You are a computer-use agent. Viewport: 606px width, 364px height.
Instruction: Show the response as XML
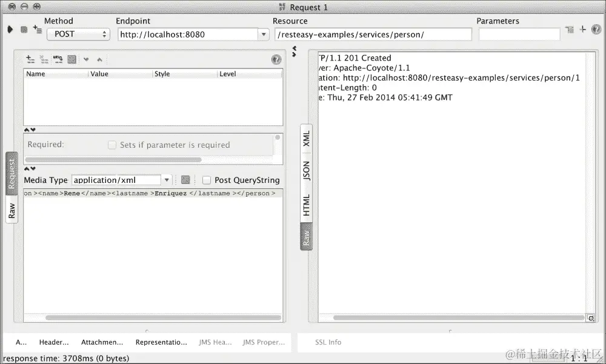pyautogui.click(x=306, y=138)
